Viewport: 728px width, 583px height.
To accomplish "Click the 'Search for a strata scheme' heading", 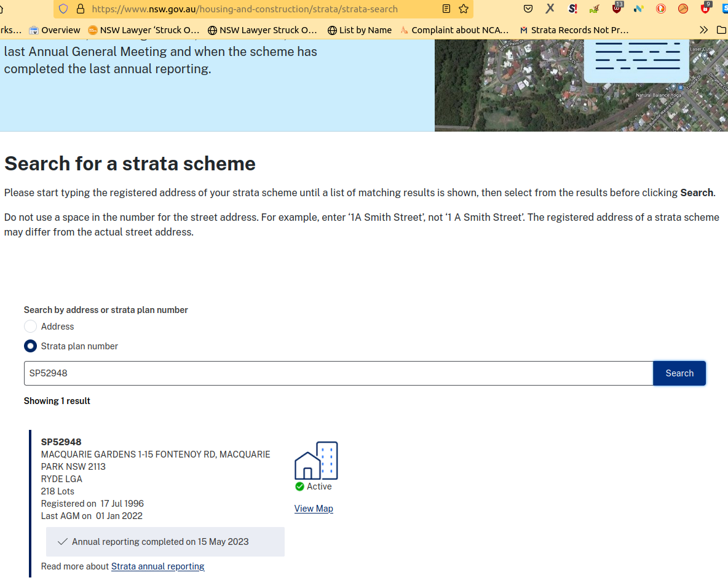I will [130, 164].
